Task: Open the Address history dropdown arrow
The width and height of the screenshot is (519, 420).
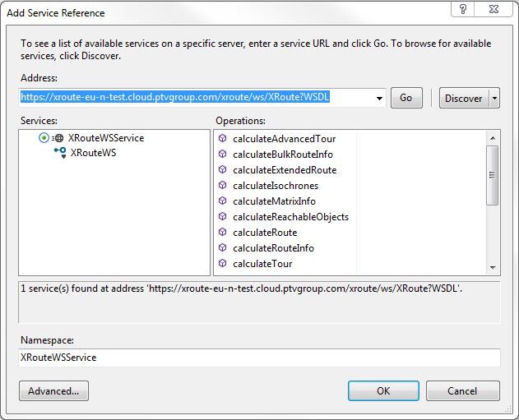Action: tap(379, 99)
